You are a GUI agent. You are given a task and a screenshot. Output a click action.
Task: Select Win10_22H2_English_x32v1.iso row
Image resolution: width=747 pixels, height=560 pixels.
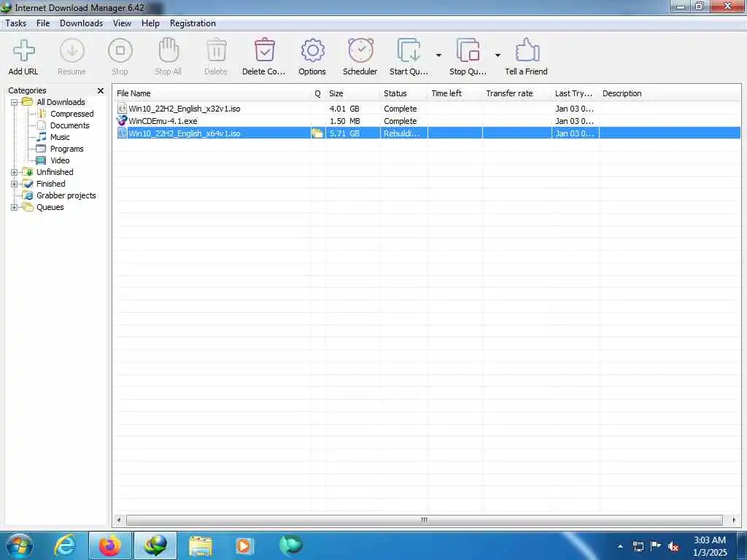(427, 109)
